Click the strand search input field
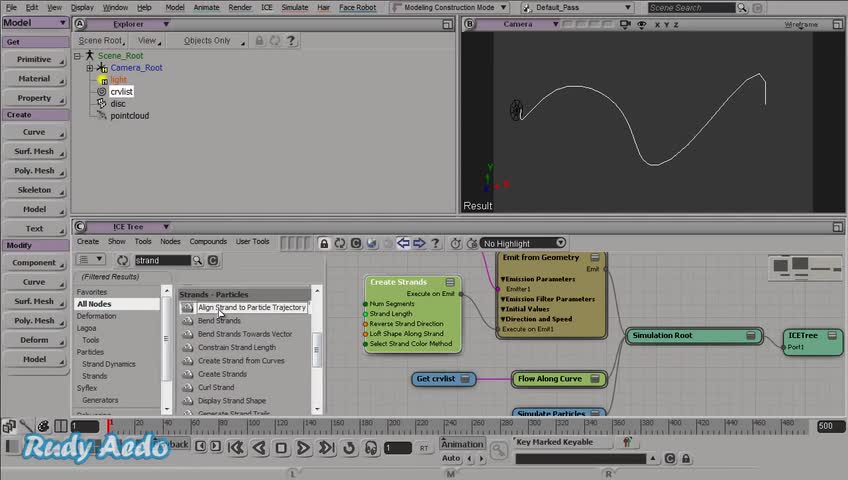This screenshot has width=848, height=480. click(x=162, y=261)
